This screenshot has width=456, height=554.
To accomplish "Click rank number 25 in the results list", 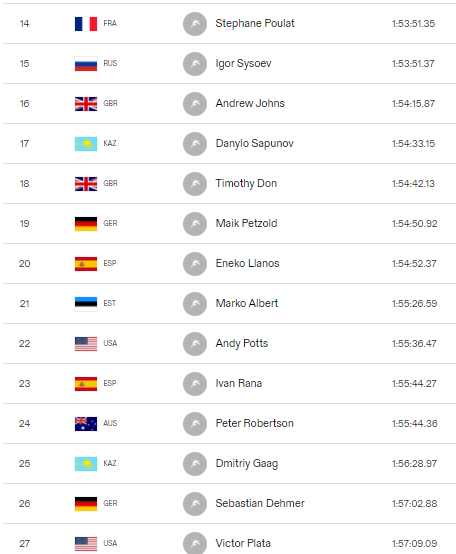I will (24, 464).
